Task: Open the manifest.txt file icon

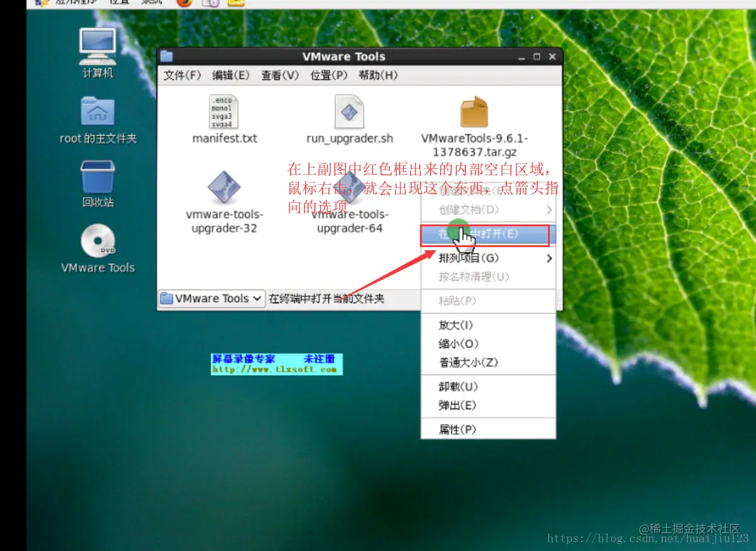Action: tap(224, 113)
